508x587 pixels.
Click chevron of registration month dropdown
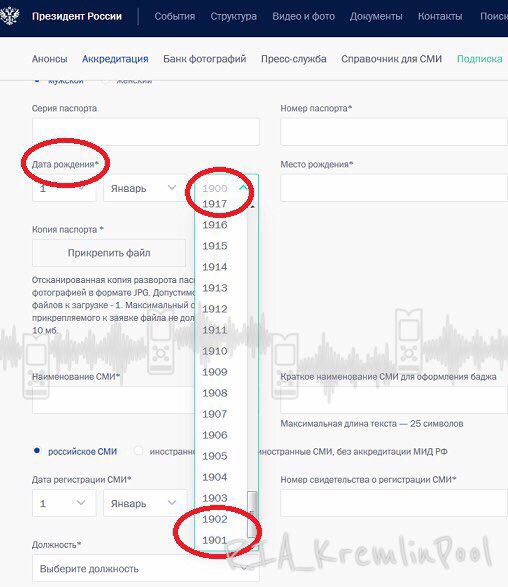tap(172, 502)
